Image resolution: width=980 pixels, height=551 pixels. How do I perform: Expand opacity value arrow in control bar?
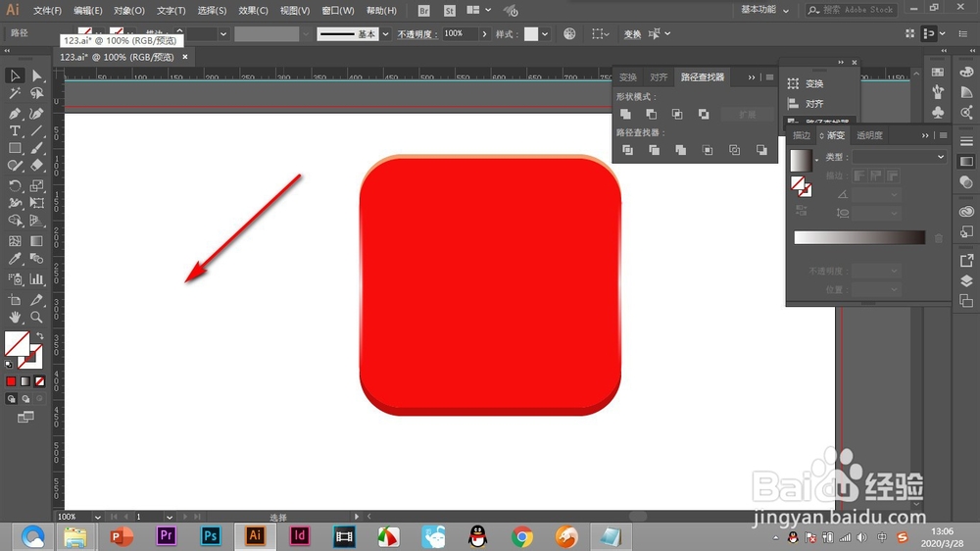click(x=484, y=34)
